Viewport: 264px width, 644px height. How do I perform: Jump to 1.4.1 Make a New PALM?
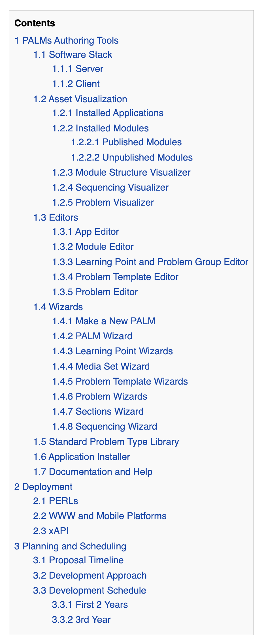104,321
